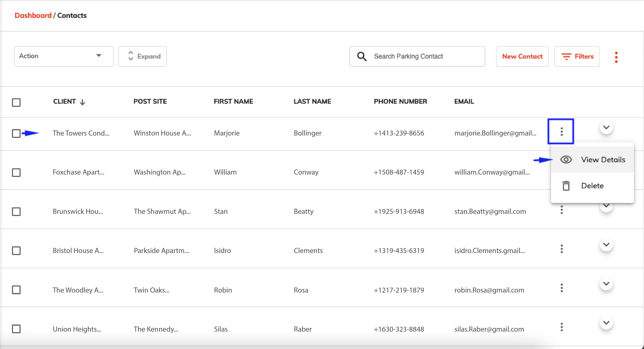Click the Expand button to expand all rows
The width and height of the screenshot is (644, 349).
tap(142, 56)
